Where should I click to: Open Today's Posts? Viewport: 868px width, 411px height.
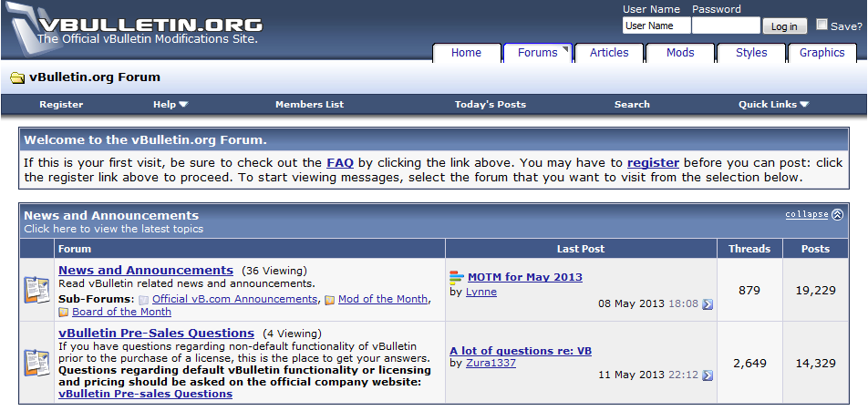point(490,104)
